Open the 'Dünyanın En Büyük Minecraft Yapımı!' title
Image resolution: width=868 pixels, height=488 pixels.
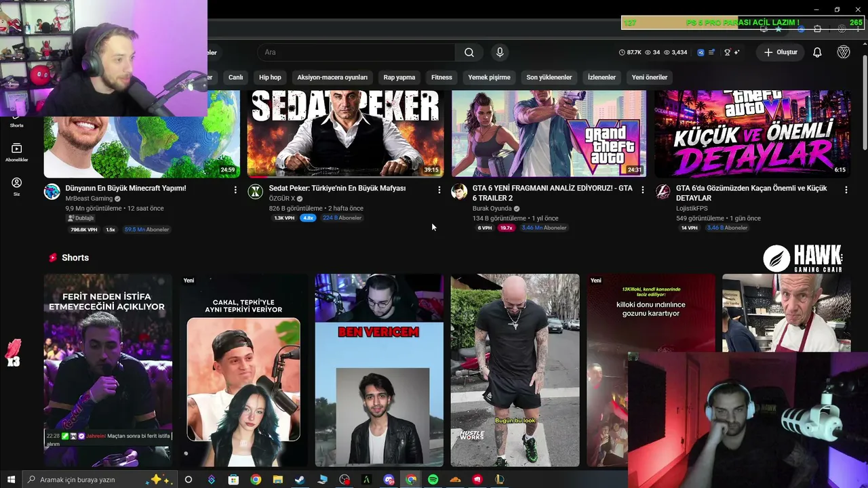[125, 188]
